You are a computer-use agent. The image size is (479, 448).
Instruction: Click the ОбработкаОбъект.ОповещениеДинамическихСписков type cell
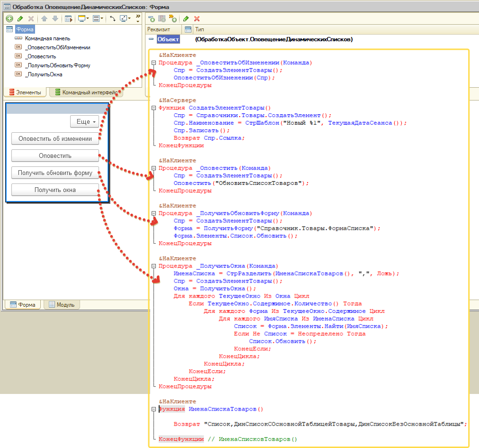pos(274,39)
